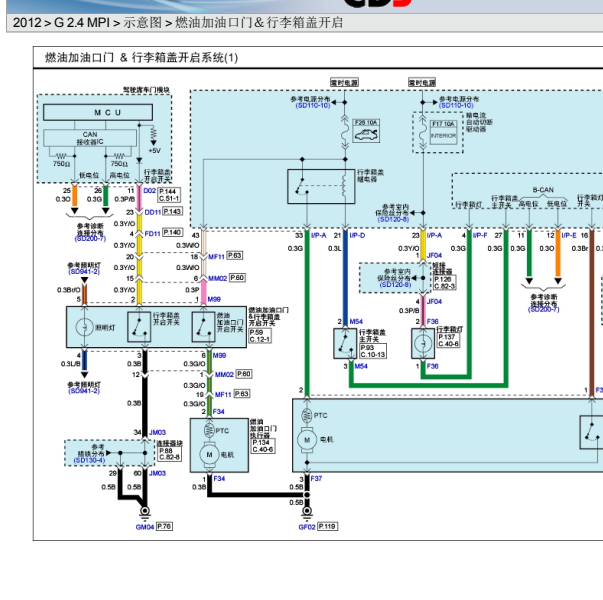603x600 pixels.
Task: Click page reference P.144 C.51-1
Action: click(169, 195)
